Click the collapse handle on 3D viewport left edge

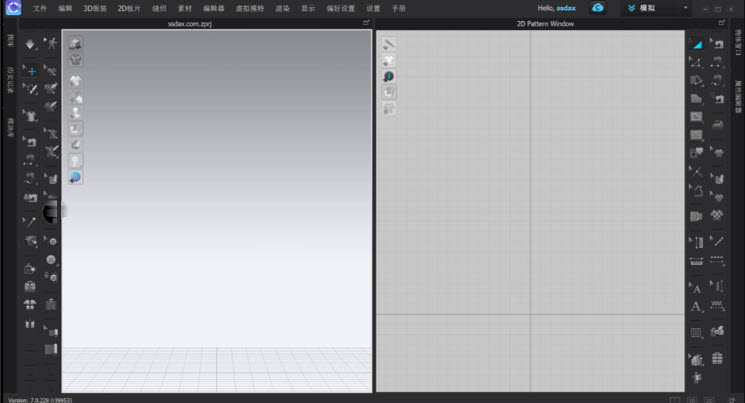pos(64,211)
